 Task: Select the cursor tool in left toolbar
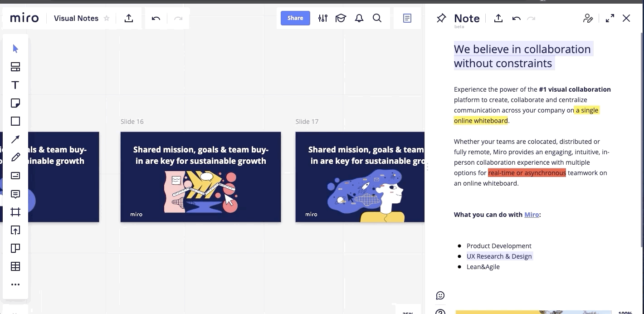[15, 49]
